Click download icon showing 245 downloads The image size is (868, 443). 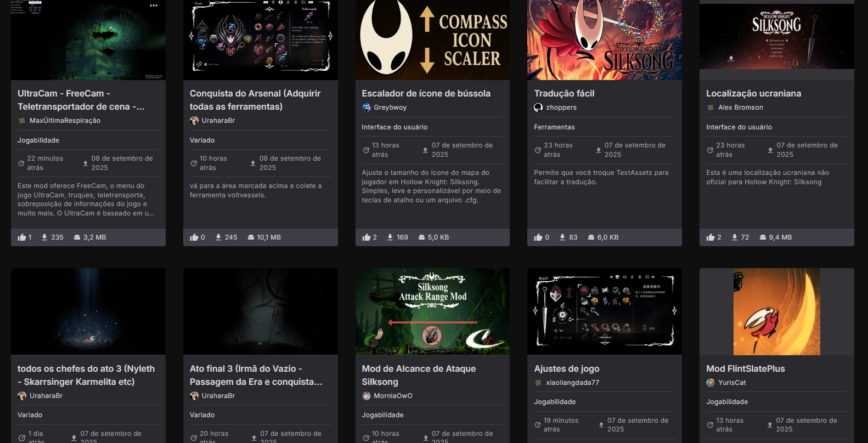click(x=218, y=237)
